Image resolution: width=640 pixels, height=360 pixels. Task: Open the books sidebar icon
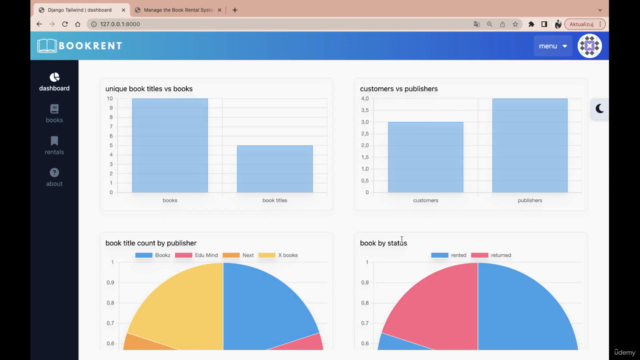point(54,109)
